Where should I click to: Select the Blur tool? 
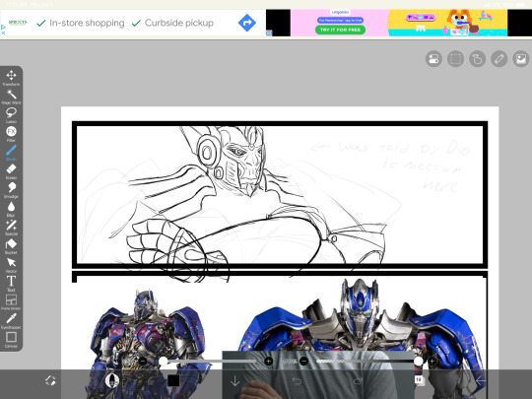coord(11,209)
